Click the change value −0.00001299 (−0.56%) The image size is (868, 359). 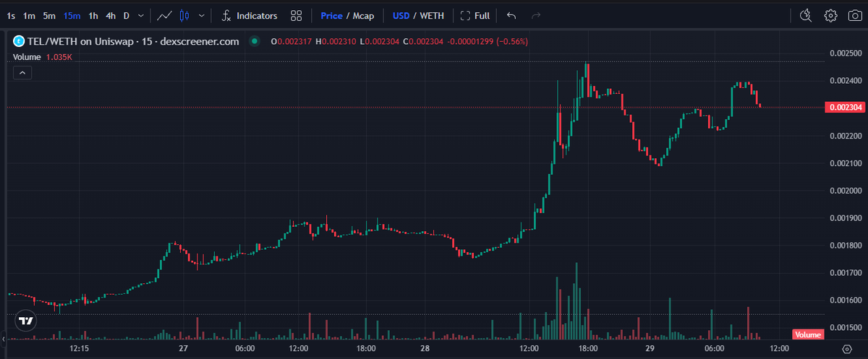pyautogui.click(x=486, y=41)
